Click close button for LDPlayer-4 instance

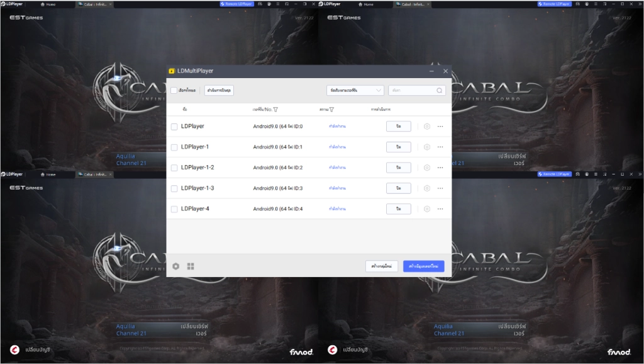[398, 209]
